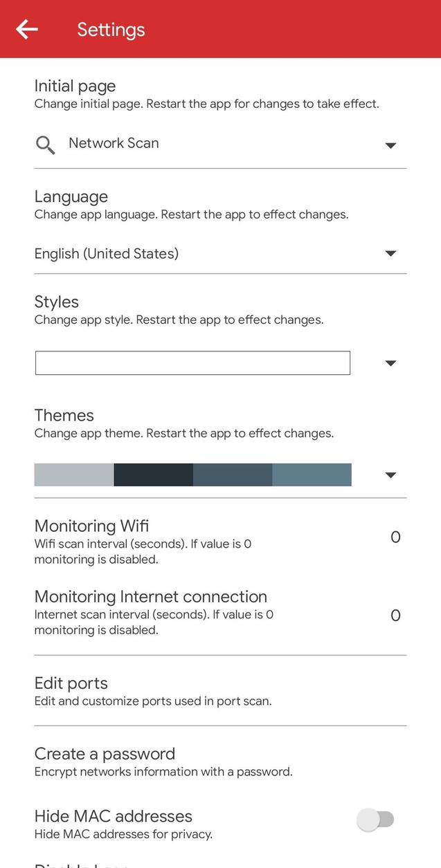
Task: Open Edit ports settings
Action: pos(71,683)
